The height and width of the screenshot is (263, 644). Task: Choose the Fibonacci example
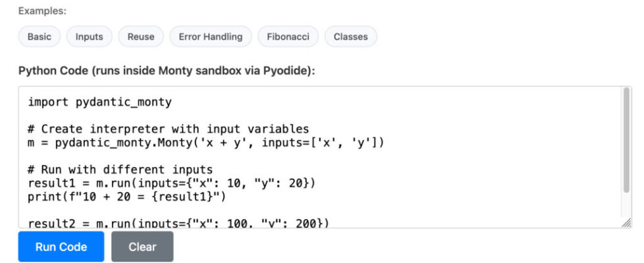[x=288, y=37]
